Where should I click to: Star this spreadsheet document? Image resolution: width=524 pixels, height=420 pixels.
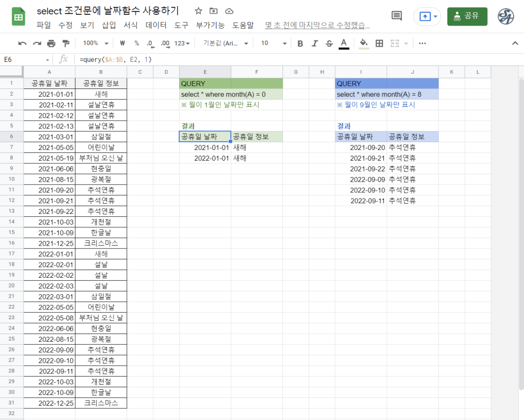coord(199,11)
